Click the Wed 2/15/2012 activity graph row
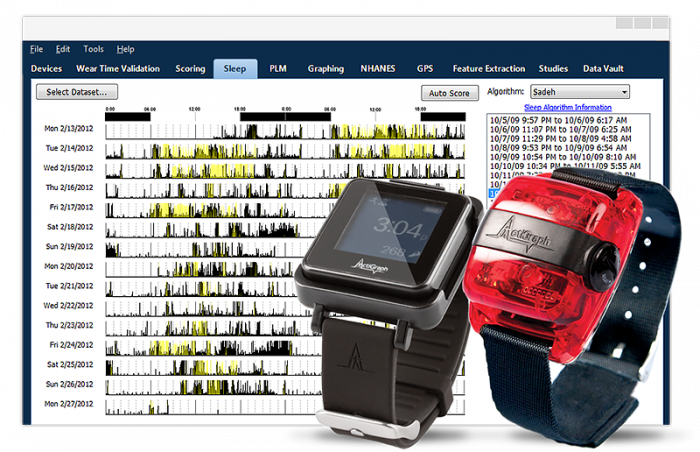 pos(285,171)
